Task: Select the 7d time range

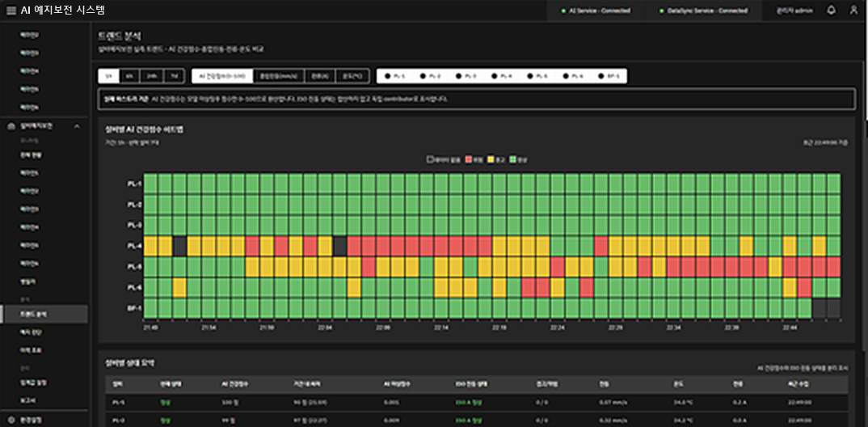Action: point(173,76)
